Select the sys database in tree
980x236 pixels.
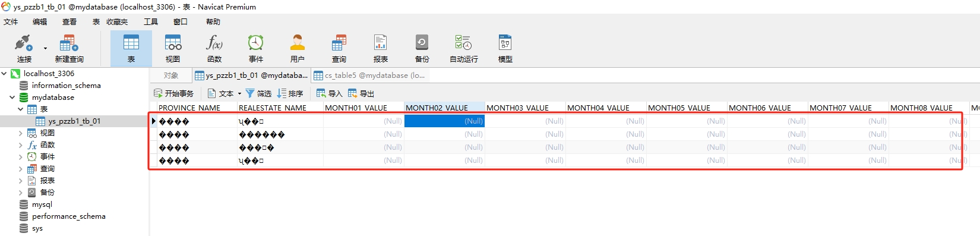tap(37, 228)
